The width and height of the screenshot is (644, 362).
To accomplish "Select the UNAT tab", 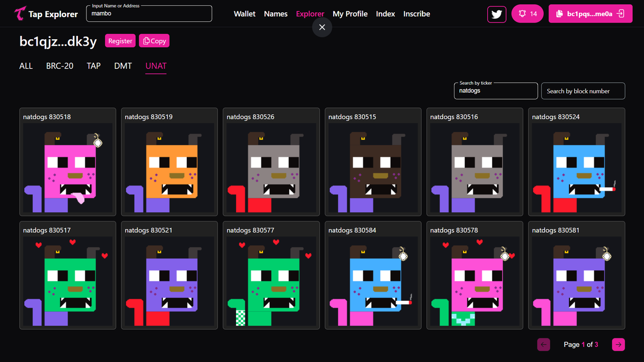I will (x=156, y=66).
